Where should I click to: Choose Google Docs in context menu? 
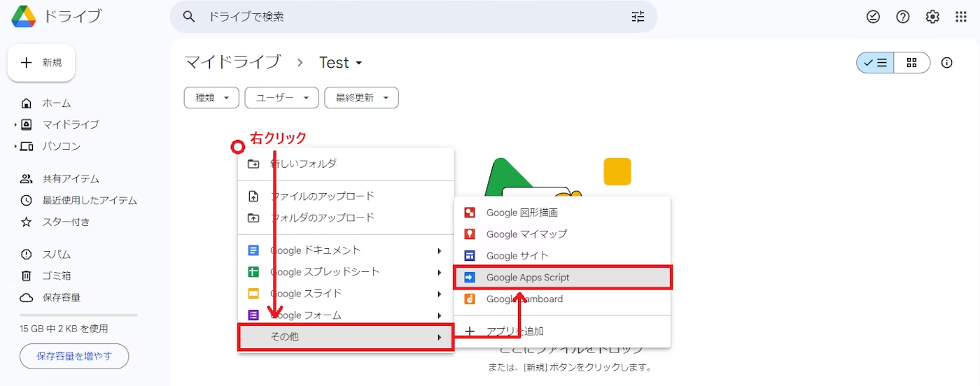[346, 250]
